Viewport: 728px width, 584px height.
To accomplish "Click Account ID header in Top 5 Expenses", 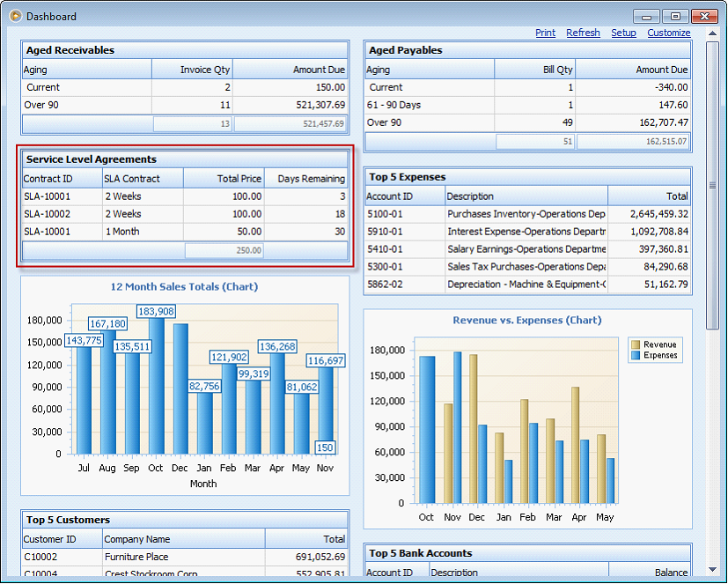I will click(405, 196).
